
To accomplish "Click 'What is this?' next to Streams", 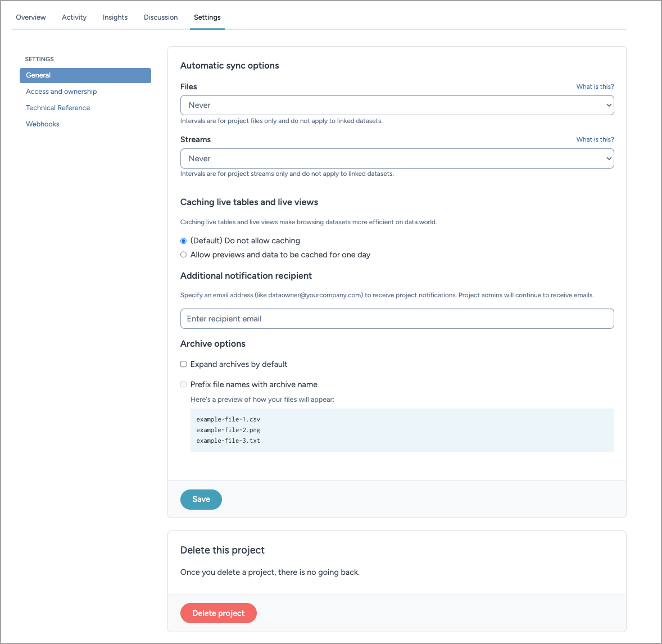I will coord(595,139).
